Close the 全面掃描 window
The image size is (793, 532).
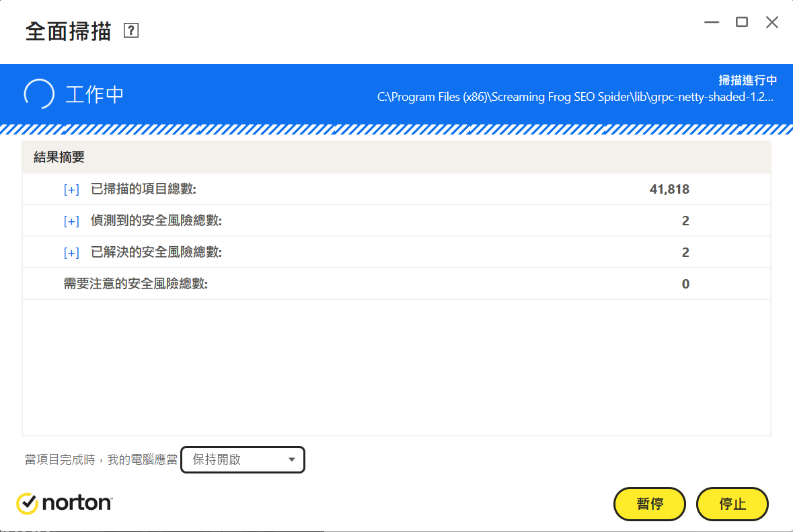point(771,22)
